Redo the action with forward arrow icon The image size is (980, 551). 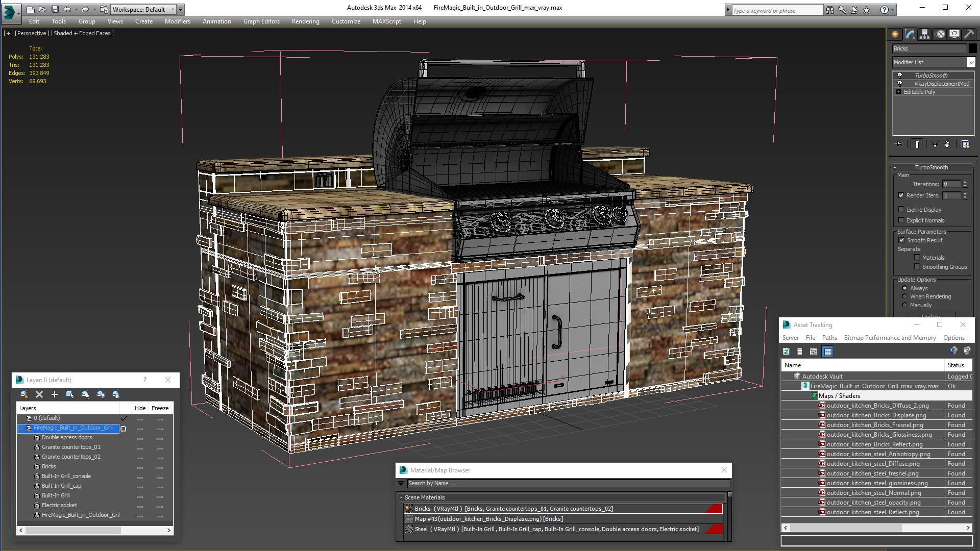point(85,9)
